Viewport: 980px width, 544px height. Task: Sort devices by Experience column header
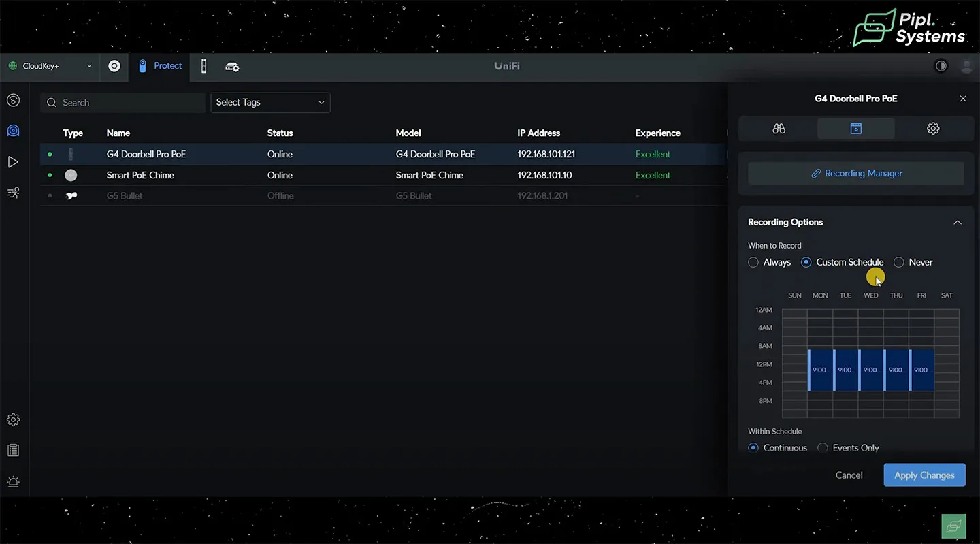[x=658, y=133]
